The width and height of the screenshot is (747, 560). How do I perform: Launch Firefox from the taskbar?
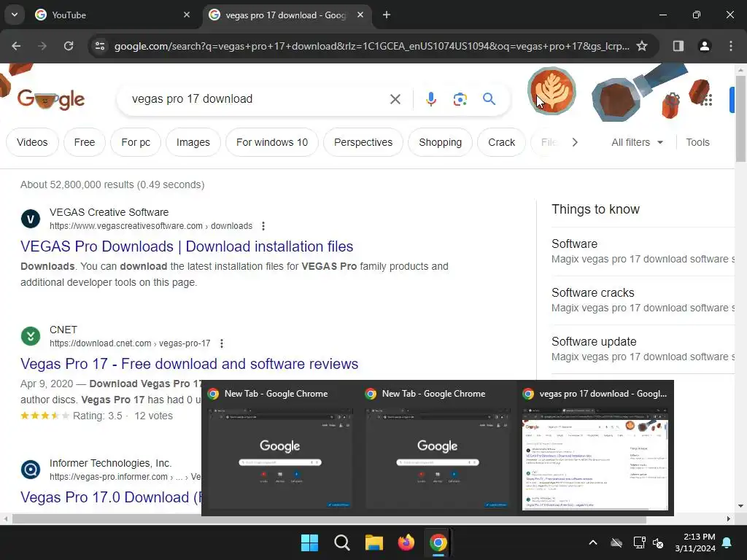pyautogui.click(x=406, y=542)
